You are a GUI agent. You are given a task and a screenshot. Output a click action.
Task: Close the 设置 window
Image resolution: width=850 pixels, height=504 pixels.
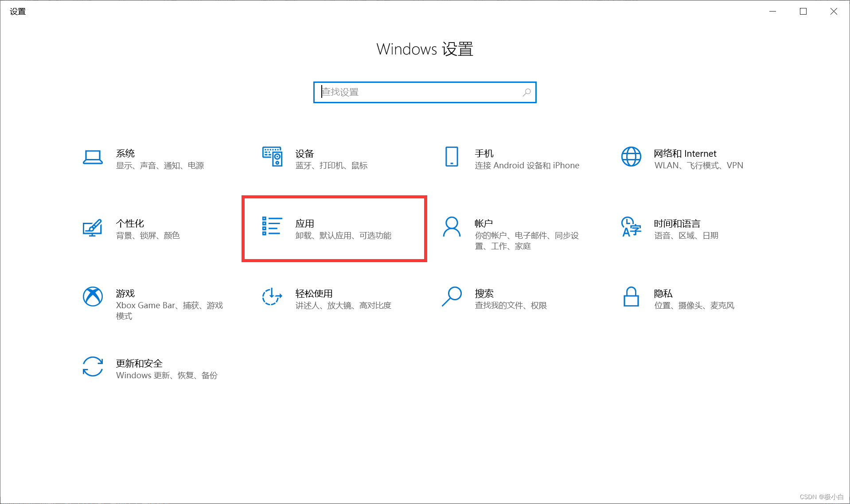click(834, 12)
